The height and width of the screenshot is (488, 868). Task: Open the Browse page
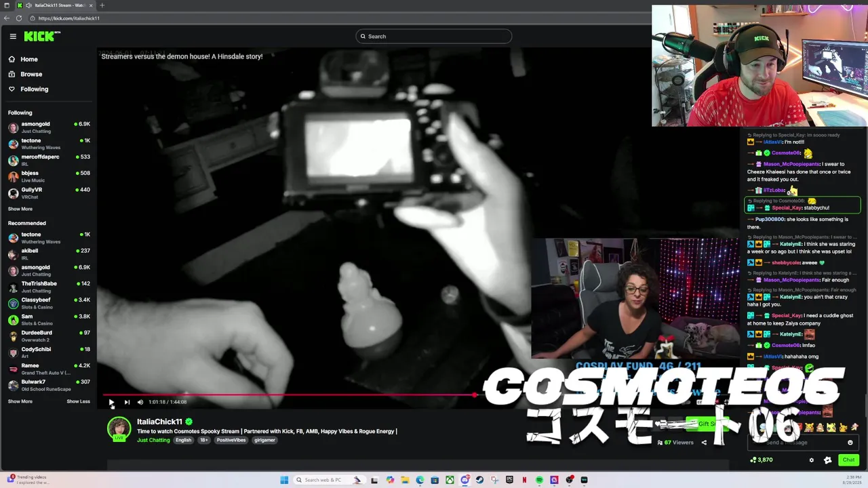tap(25, 74)
